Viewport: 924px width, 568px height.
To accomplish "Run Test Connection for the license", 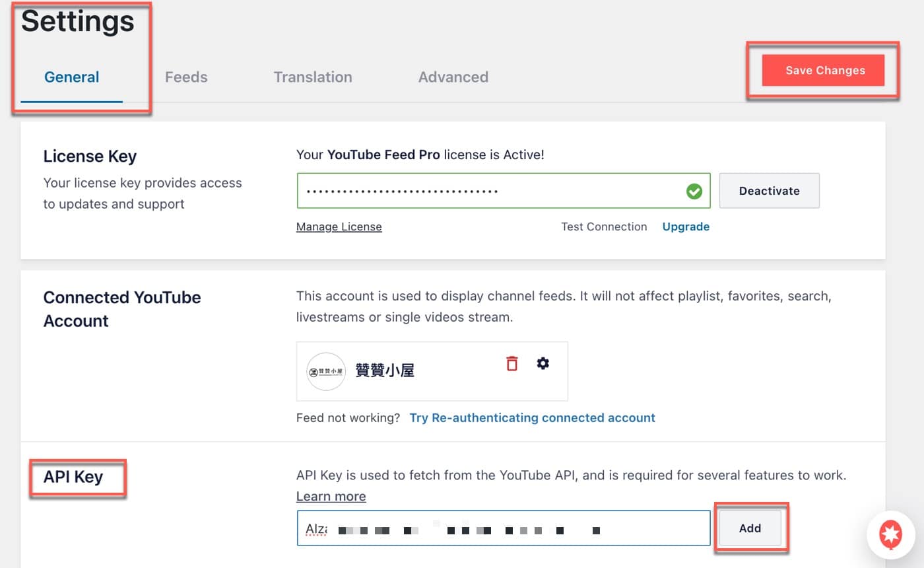I will pyautogui.click(x=604, y=227).
